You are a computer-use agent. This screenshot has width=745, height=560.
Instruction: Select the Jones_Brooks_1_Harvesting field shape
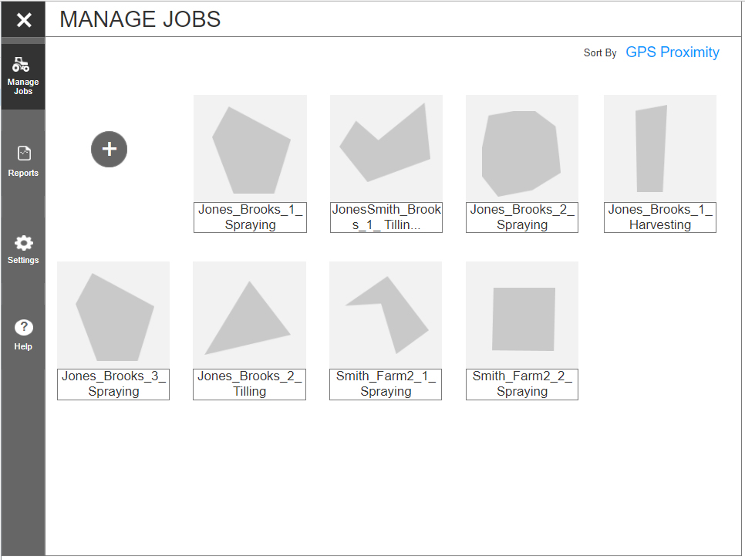click(x=650, y=149)
